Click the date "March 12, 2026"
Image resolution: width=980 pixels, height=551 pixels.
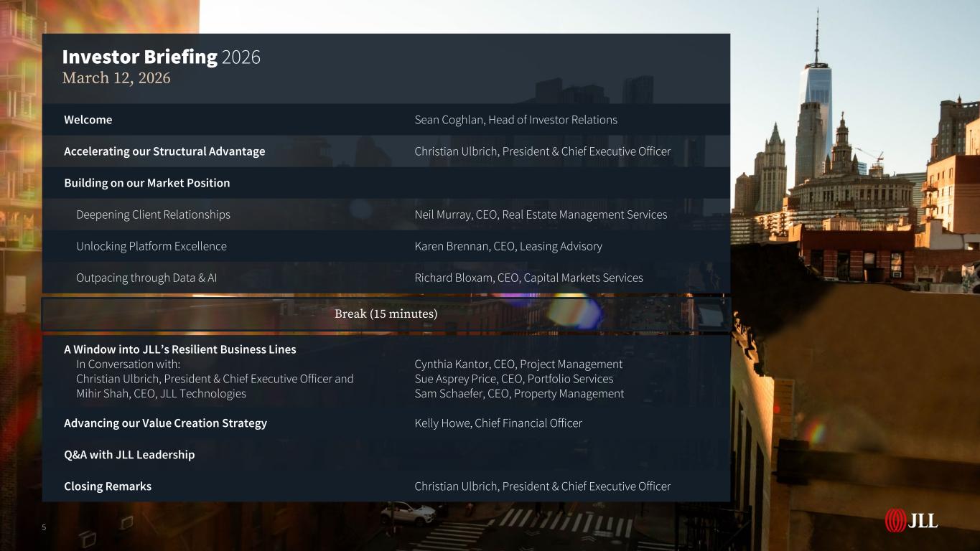pos(116,78)
